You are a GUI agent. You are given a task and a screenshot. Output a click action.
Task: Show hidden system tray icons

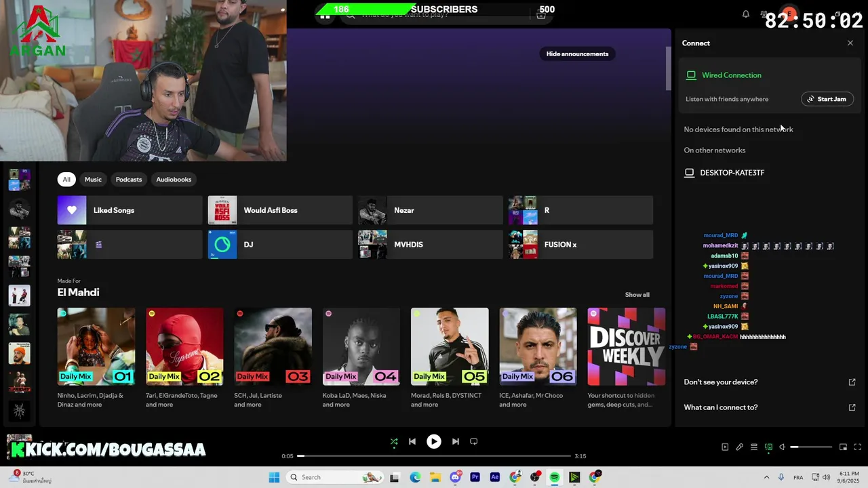point(766,477)
